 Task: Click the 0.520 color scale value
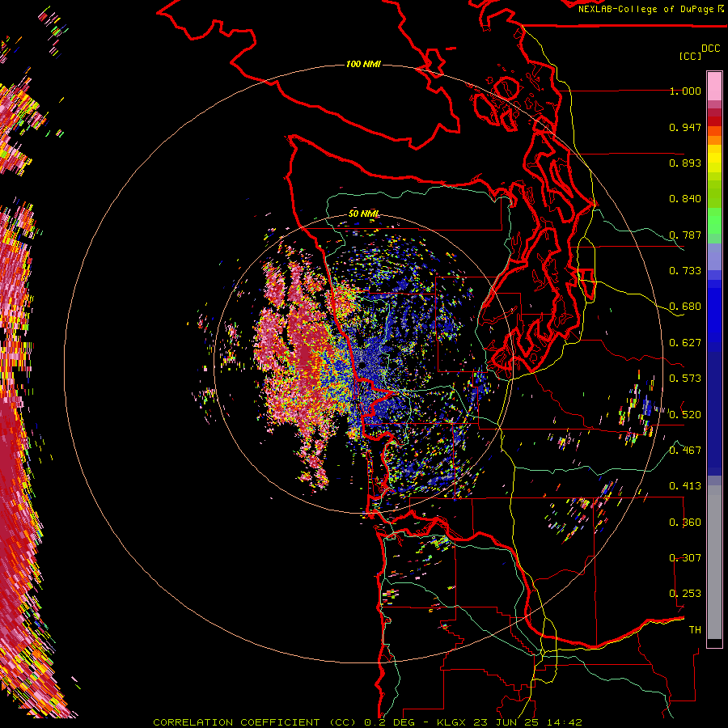click(685, 415)
